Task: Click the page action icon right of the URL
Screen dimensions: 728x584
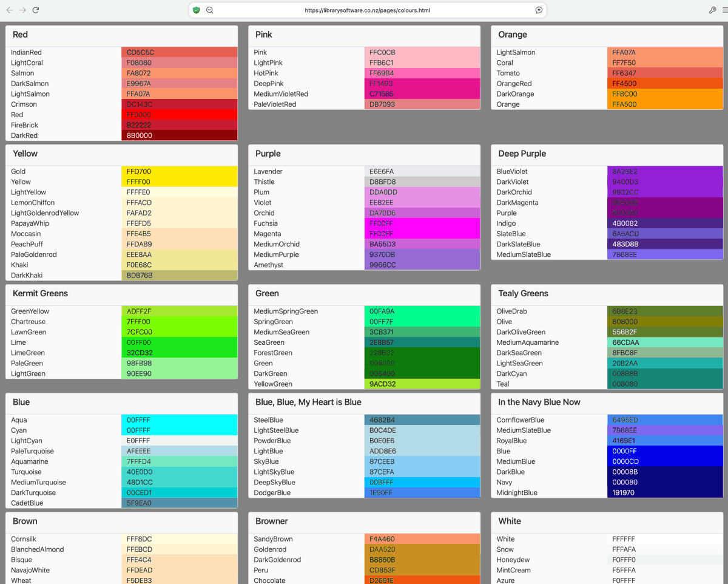Action: (539, 10)
